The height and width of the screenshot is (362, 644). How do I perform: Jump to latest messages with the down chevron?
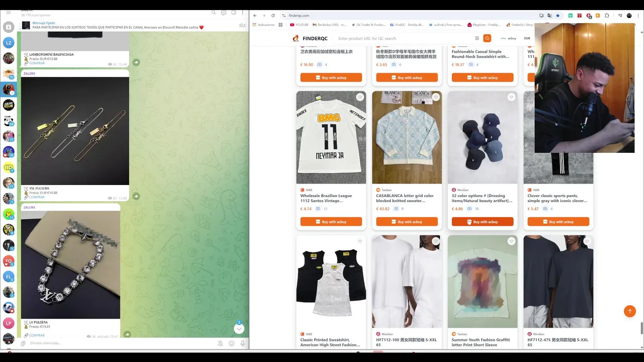(x=239, y=329)
